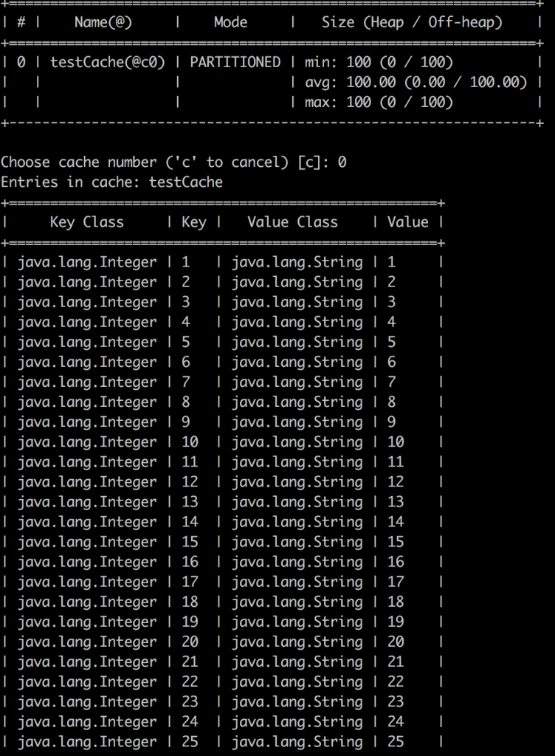Click the Value cell showing 6
Screen dimensions: 555x756
tap(392, 362)
